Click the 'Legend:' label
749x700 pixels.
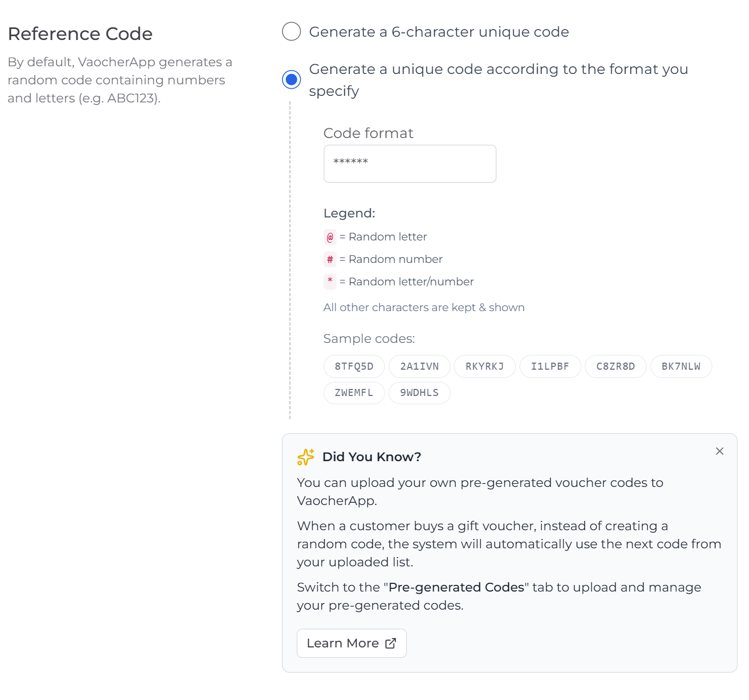coord(349,213)
